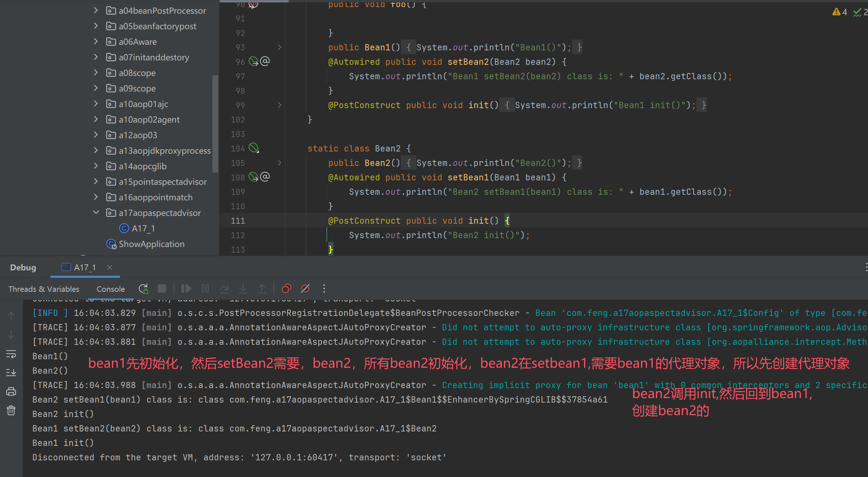This screenshot has width=868, height=477.
Task: Unfold the Bean1 init() method at line 99
Action: [280, 105]
